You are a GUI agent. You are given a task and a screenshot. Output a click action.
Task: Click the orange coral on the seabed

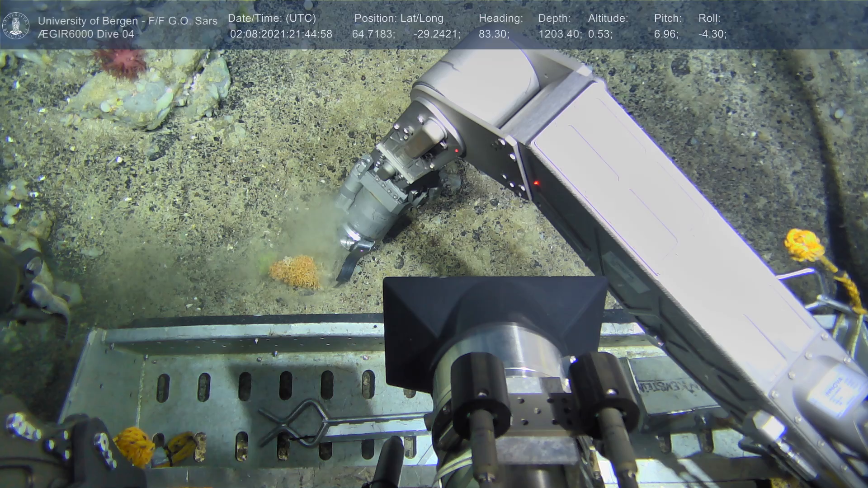[295, 272]
